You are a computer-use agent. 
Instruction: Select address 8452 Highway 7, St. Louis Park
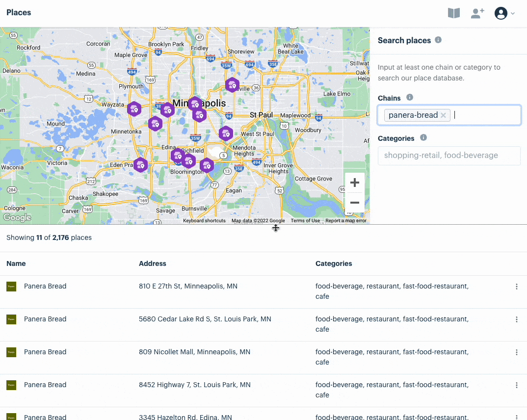[195, 385]
